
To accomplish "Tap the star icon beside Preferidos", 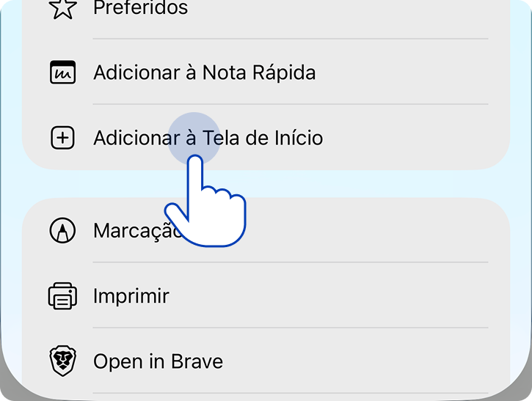I will [62, 8].
